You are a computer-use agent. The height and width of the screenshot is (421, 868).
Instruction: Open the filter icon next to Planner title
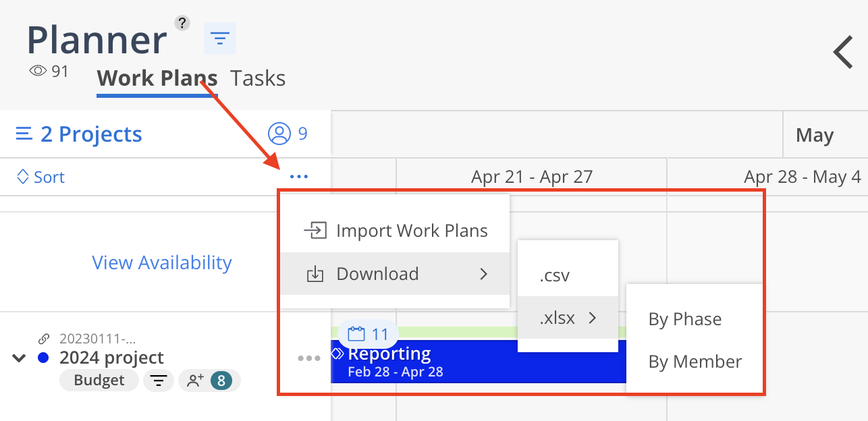pyautogui.click(x=220, y=38)
